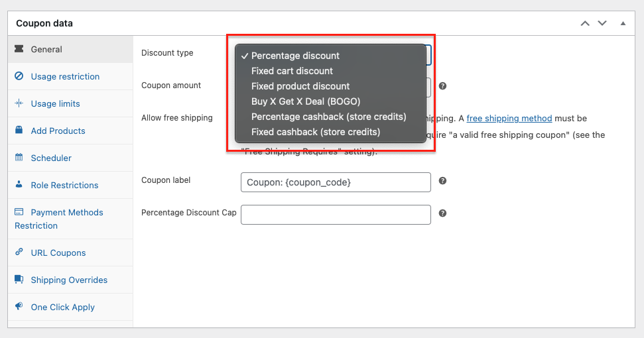
Task: Click the Allow free shipping label
Action: tap(177, 118)
